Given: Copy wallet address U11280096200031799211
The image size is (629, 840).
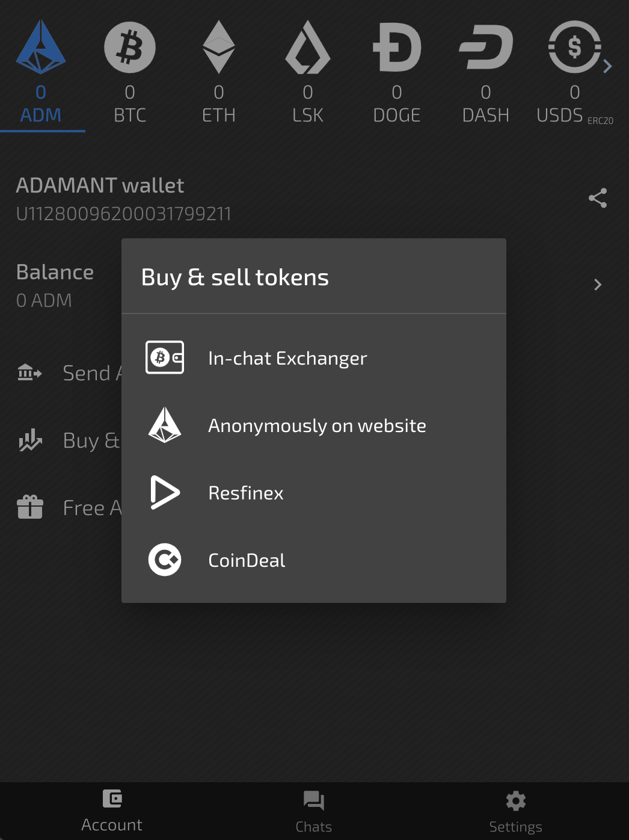Looking at the screenshot, I should tap(123, 214).
